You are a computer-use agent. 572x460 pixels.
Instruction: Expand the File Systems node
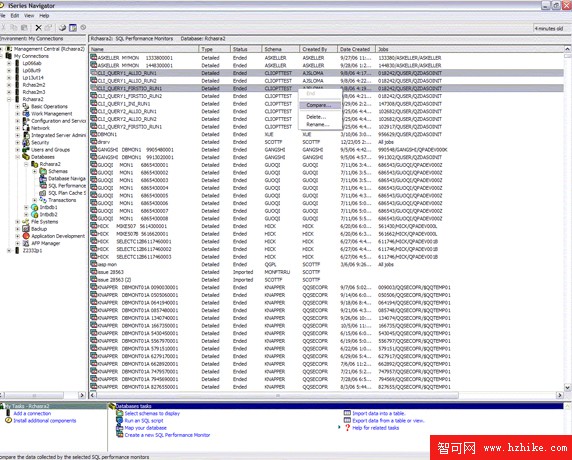click(x=18, y=222)
